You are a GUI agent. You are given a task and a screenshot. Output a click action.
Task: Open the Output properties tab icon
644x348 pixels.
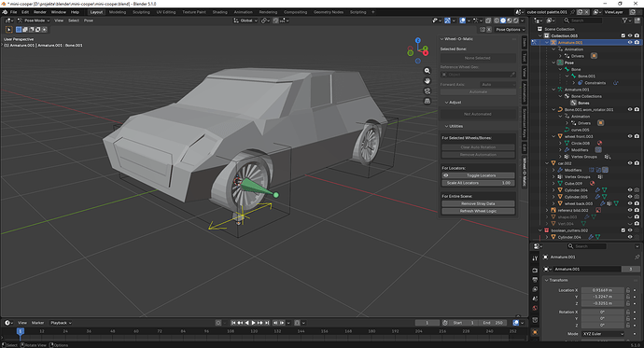click(535, 280)
